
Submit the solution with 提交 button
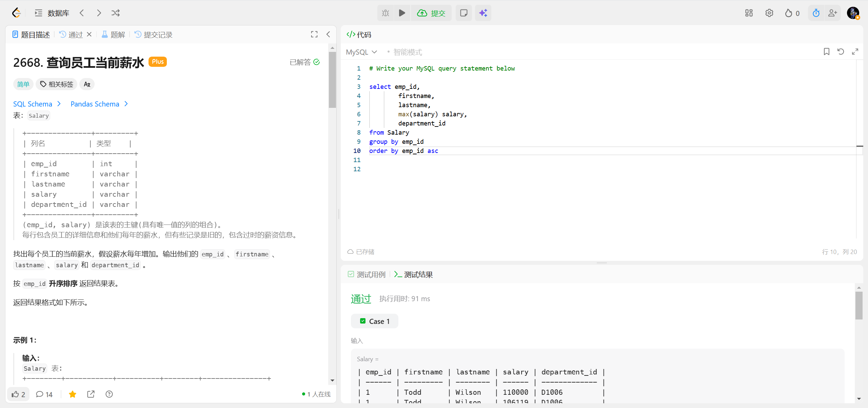431,13
